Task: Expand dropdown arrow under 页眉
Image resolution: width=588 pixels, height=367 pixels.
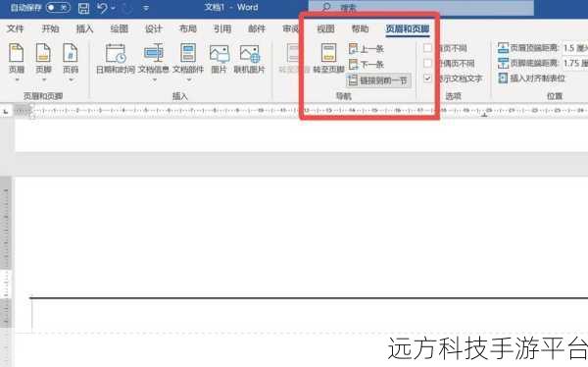Action: [17, 79]
